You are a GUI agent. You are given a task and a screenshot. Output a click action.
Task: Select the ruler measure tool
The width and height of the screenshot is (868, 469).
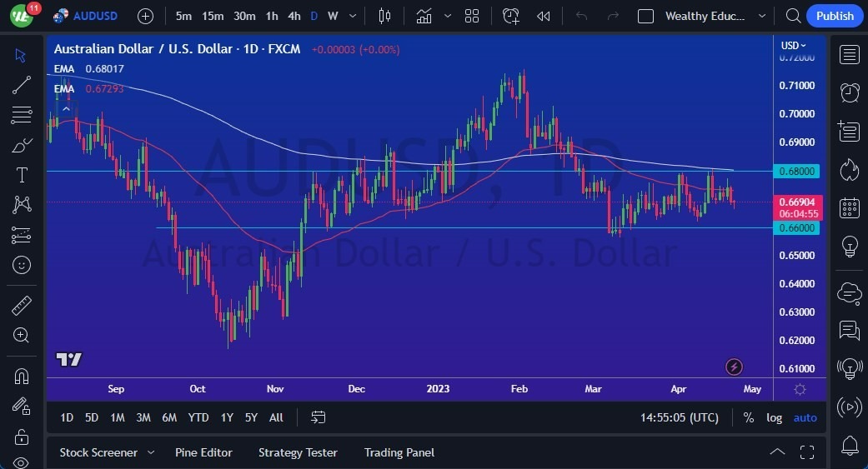click(21, 305)
